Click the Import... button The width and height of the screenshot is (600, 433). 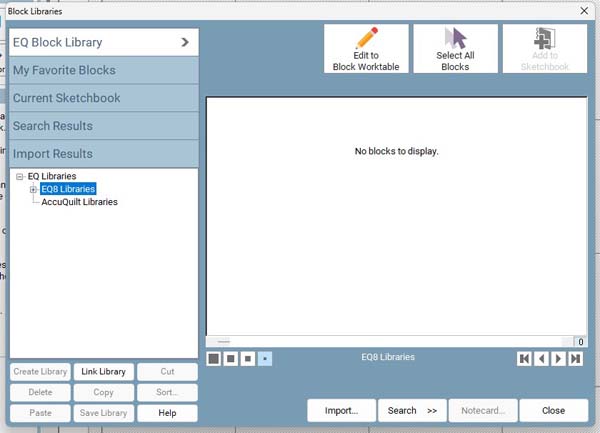[341, 410]
